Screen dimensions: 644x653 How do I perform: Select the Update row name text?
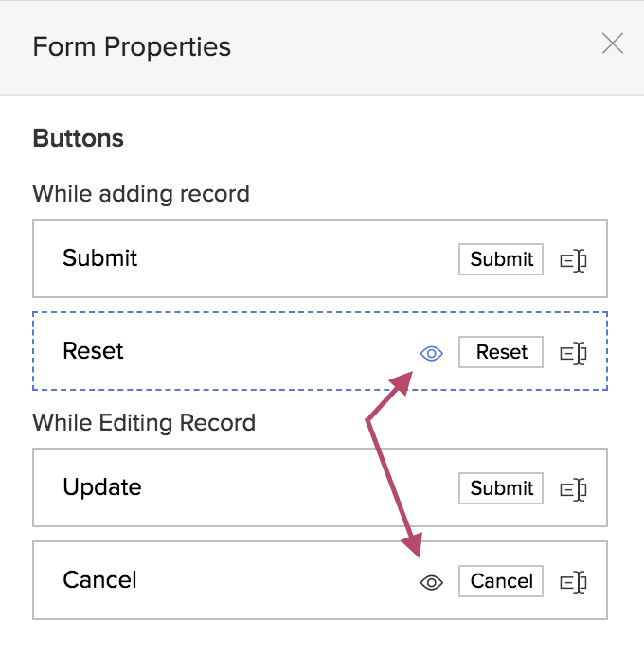[101, 487]
